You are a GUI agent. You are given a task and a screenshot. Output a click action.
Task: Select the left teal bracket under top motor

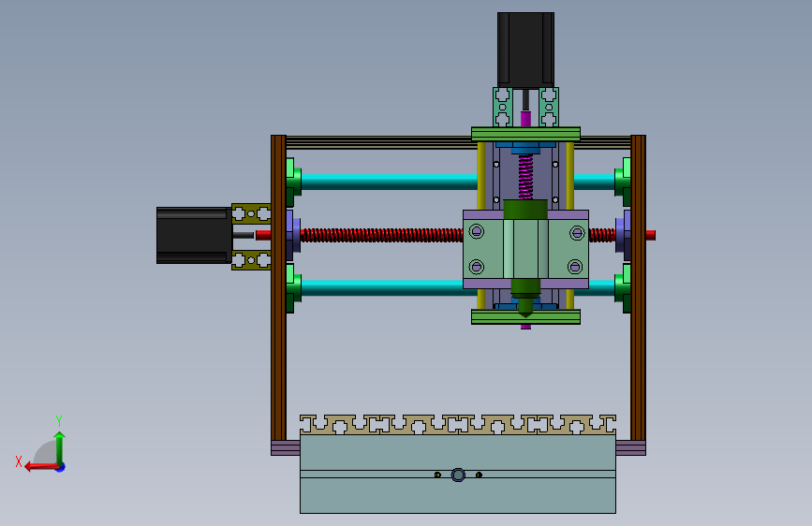(503, 108)
